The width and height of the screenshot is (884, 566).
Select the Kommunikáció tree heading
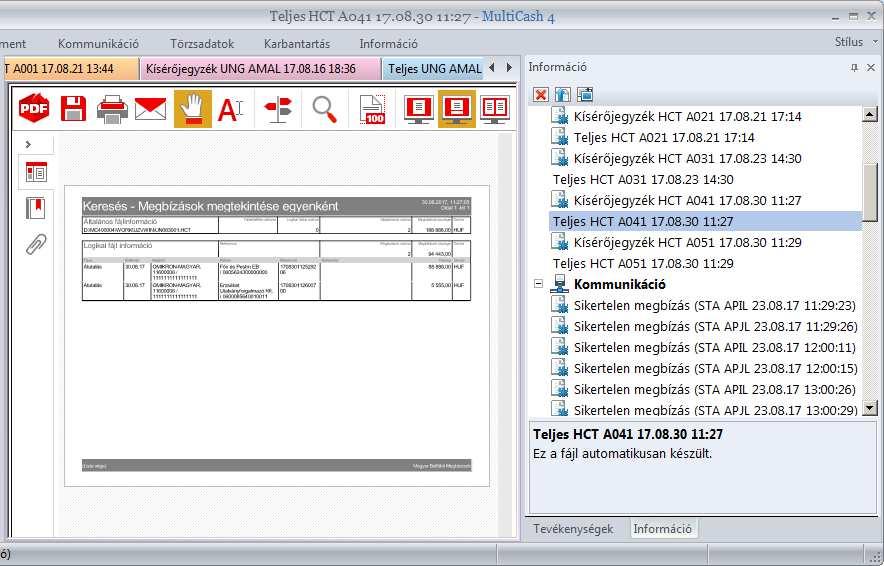[x=620, y=284]
